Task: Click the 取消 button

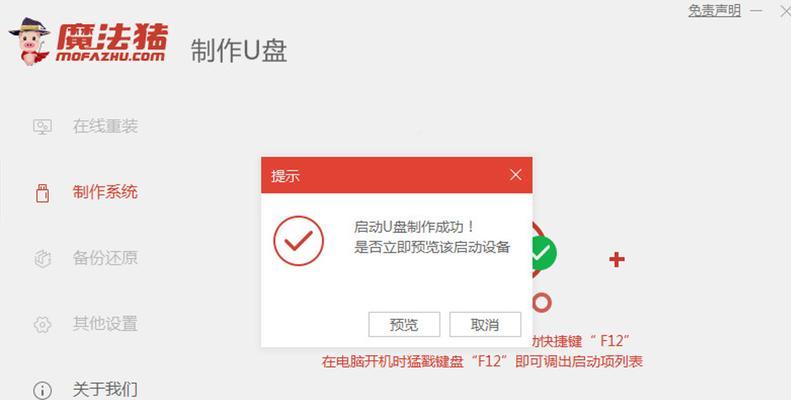Action: (485, 324)
